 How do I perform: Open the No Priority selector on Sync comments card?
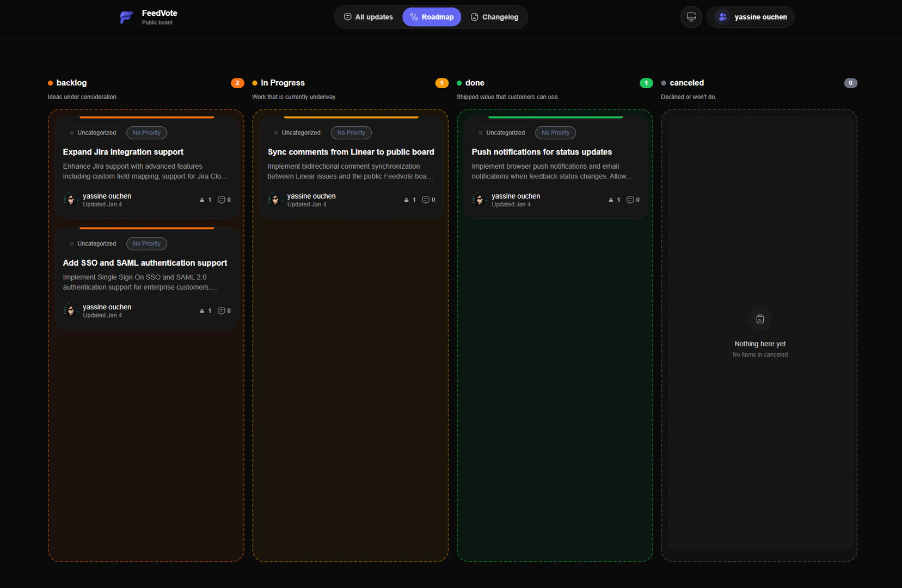tap(351, 133)
